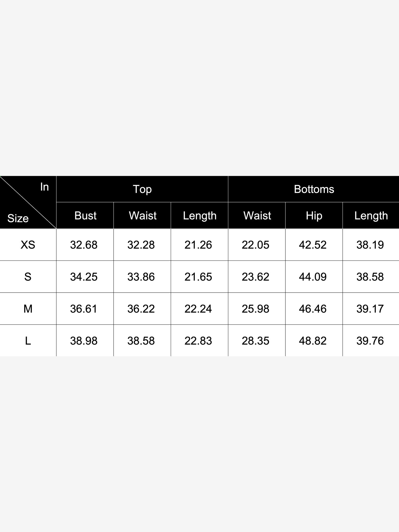
Task: Click the In unit label
Action: 44,187
